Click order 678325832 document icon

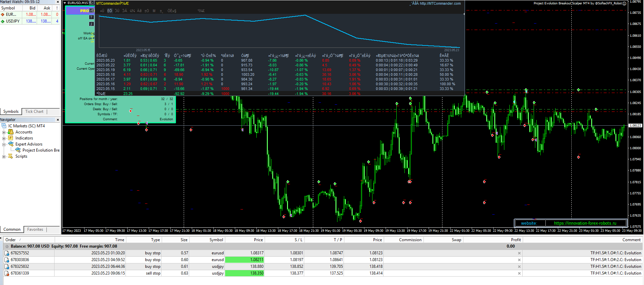[x=6, y=266]
